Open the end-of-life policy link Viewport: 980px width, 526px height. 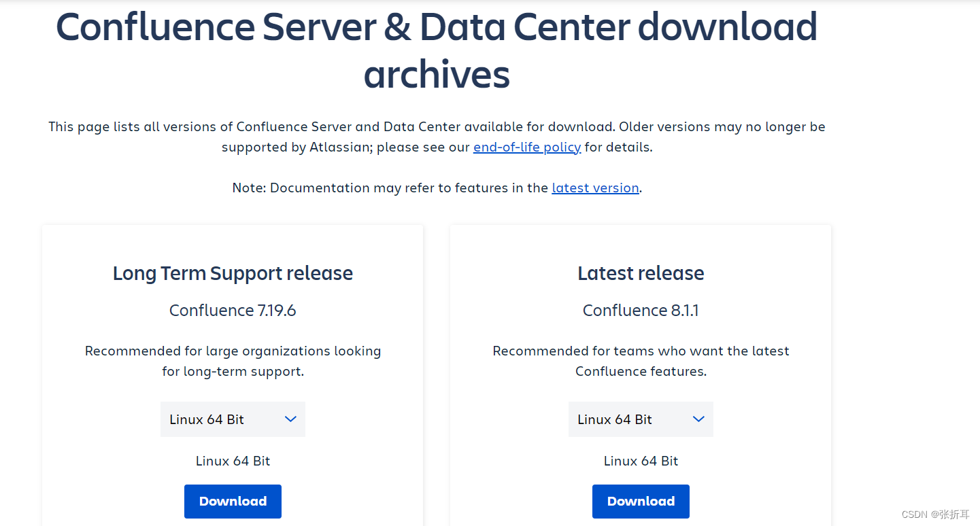click(x=527, y=147)
